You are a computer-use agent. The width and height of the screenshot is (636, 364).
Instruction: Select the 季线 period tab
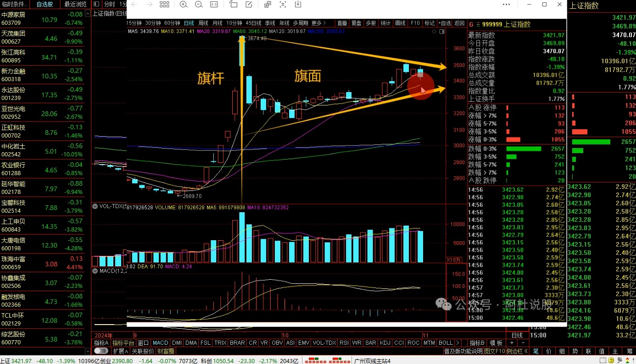tap(270, 23)
